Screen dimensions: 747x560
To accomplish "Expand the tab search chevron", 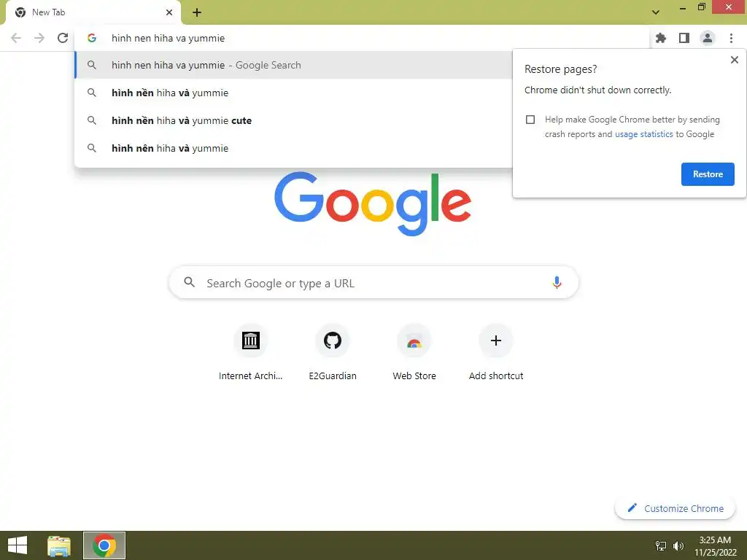I will point(656,12).
